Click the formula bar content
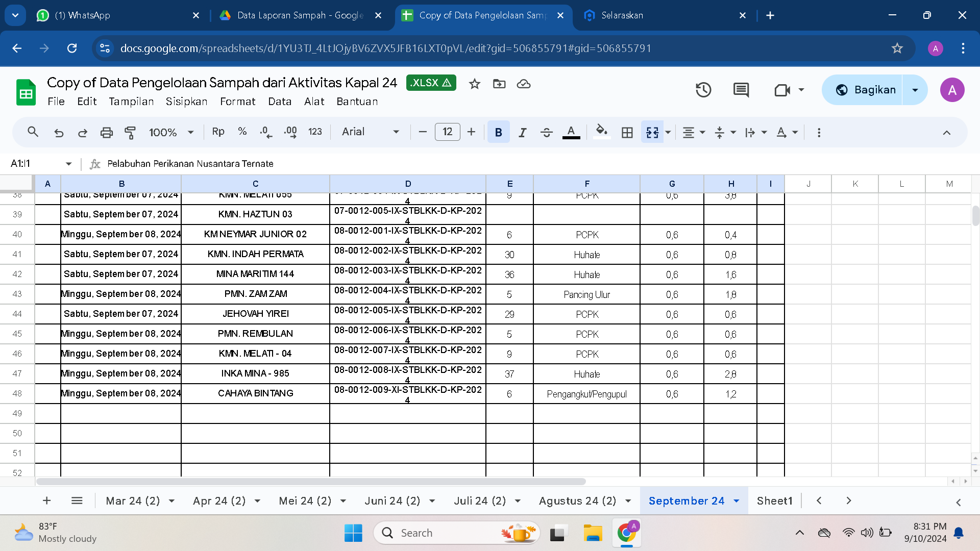The height and width of the screenshot is (551, 980). [190, 164]
